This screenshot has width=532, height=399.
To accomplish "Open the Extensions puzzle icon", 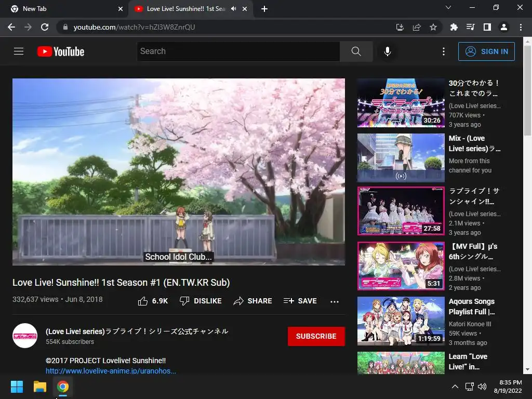I will click(x=454, y=27).
